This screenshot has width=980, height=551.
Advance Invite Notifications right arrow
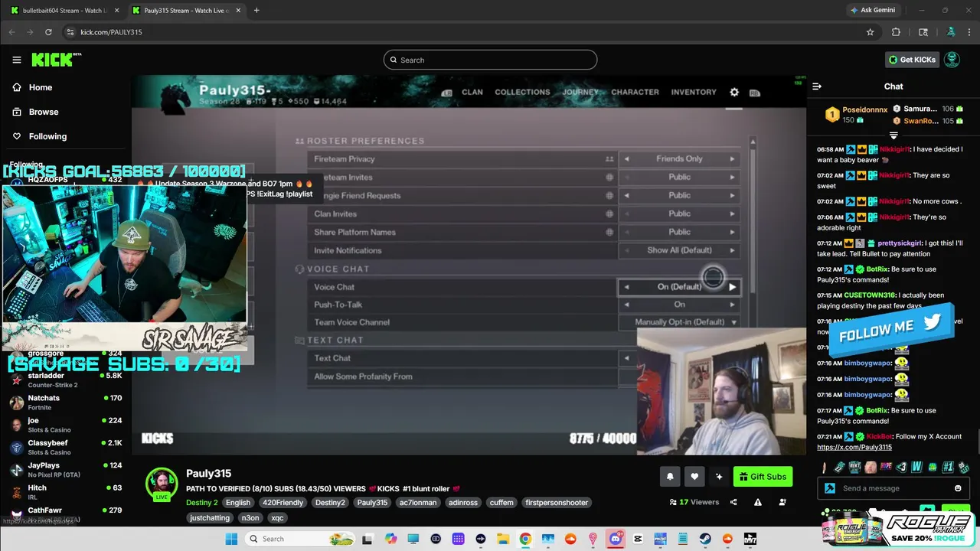tap(732, 250)
